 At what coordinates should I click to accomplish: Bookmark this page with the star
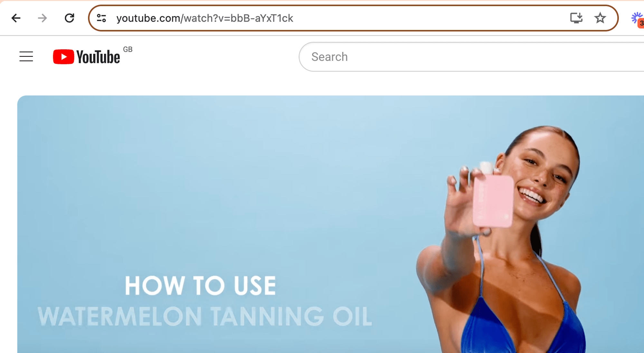[x=600, y=18]
